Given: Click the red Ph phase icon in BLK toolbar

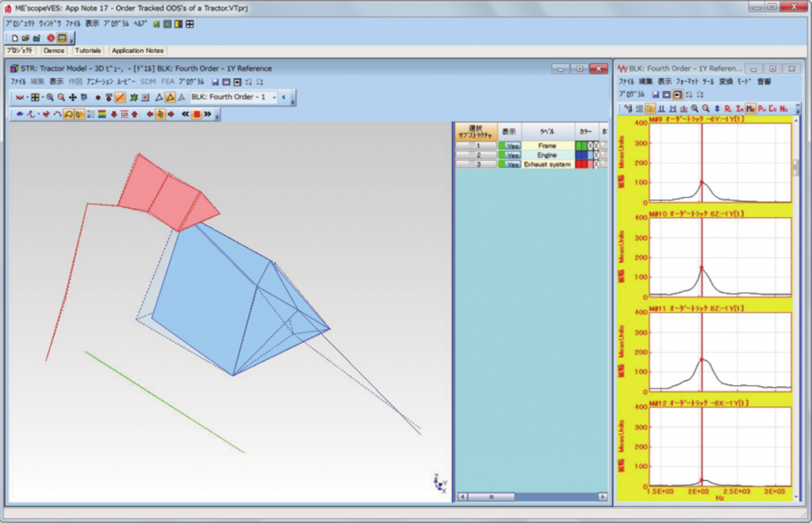Looking at the screenshot, I should pyautogui.click(x=762, y=108).
